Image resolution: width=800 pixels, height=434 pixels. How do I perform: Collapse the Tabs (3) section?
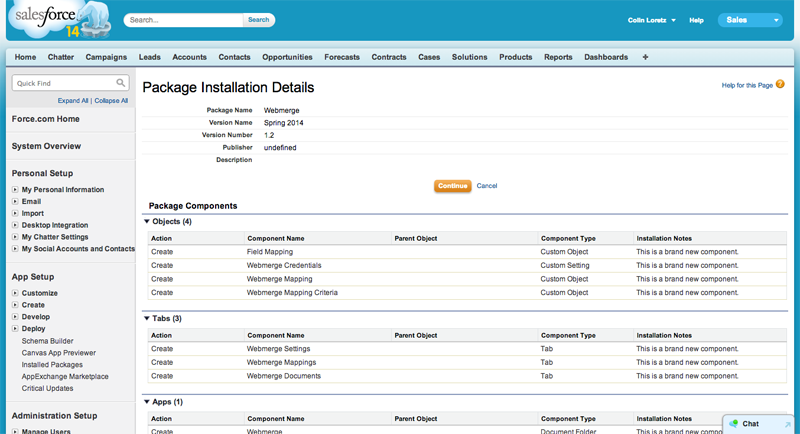coord(147,318)
